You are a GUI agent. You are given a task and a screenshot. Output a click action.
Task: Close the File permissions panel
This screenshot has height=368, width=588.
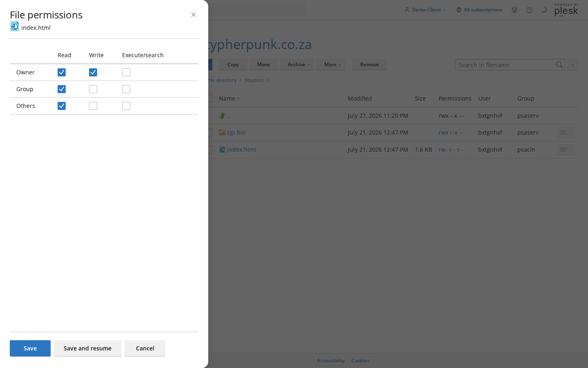pyautogui.click(x=194, y=15)
